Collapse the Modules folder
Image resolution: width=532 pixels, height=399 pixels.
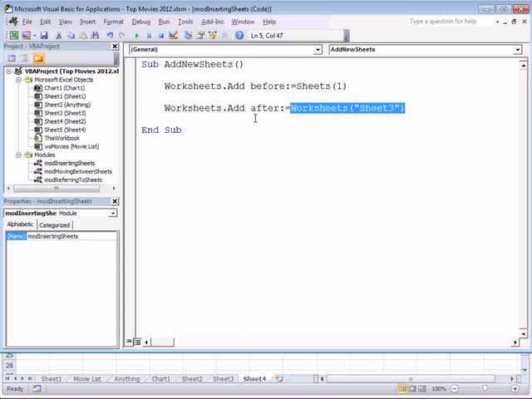tap(18, 155)
